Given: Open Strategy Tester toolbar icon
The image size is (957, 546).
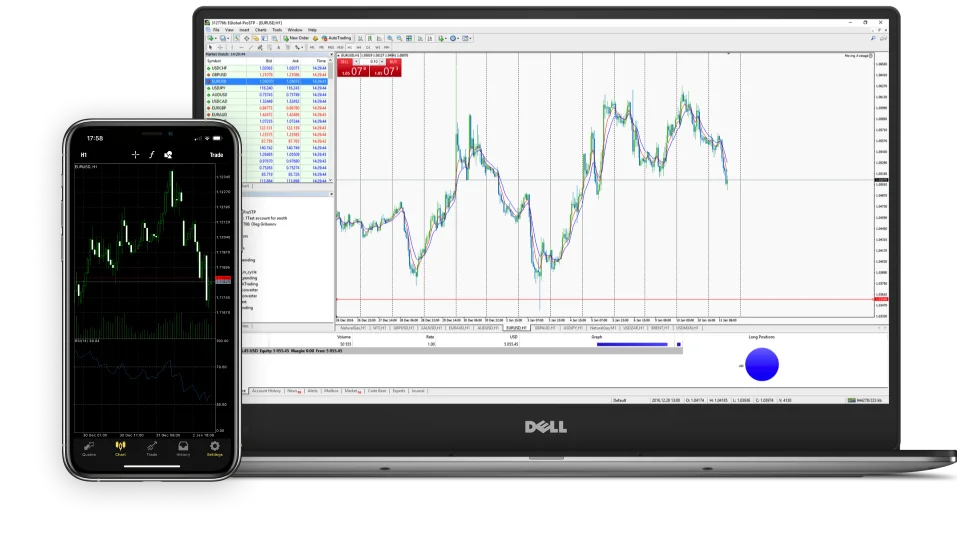Looking at the screenshot, I should tap(275, 38).
